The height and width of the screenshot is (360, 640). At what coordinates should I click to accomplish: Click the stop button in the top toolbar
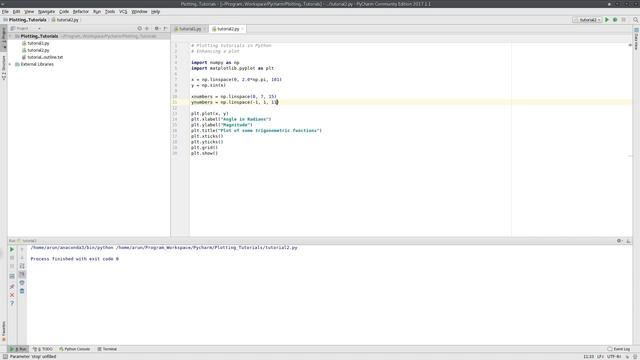(623, 20)
